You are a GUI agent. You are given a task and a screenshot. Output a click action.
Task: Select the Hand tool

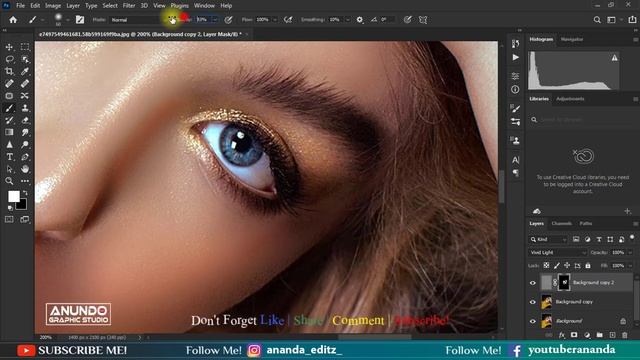[25, 169]
